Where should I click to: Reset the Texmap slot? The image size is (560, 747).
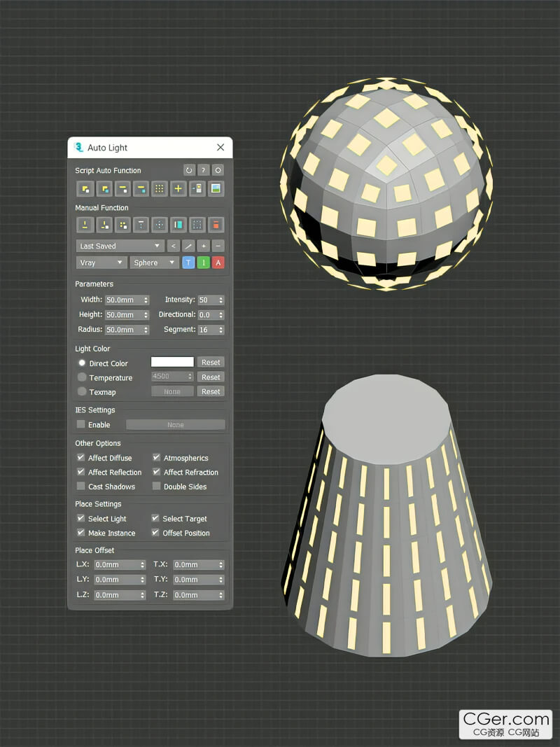coord(211,391)
